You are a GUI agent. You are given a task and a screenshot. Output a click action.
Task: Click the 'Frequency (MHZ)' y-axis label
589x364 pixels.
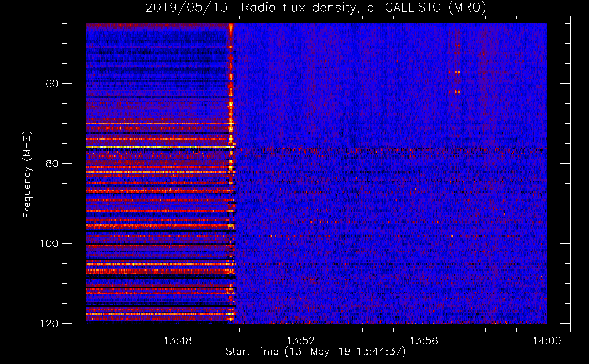coord(27,175)
